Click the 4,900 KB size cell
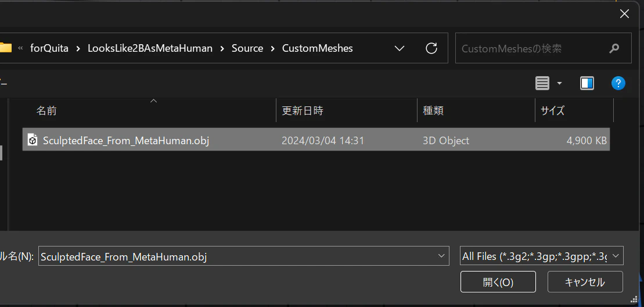The width and height of the screenshot is (644, 307). click(x=586, y=141)
